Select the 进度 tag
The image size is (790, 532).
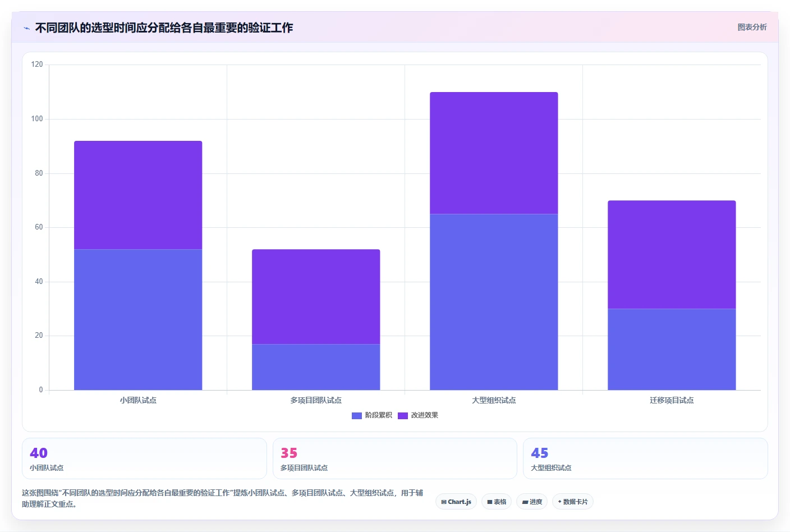tap(532, 502)
